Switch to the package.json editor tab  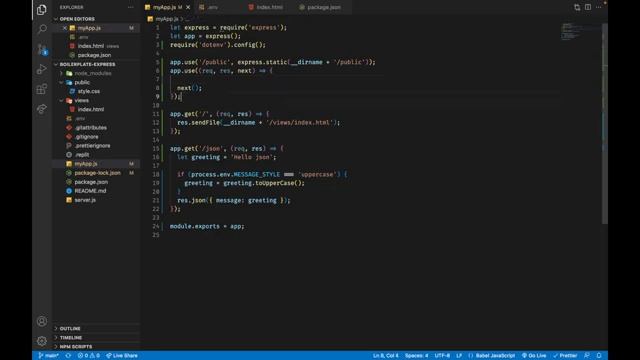click(x=323, y=7)
